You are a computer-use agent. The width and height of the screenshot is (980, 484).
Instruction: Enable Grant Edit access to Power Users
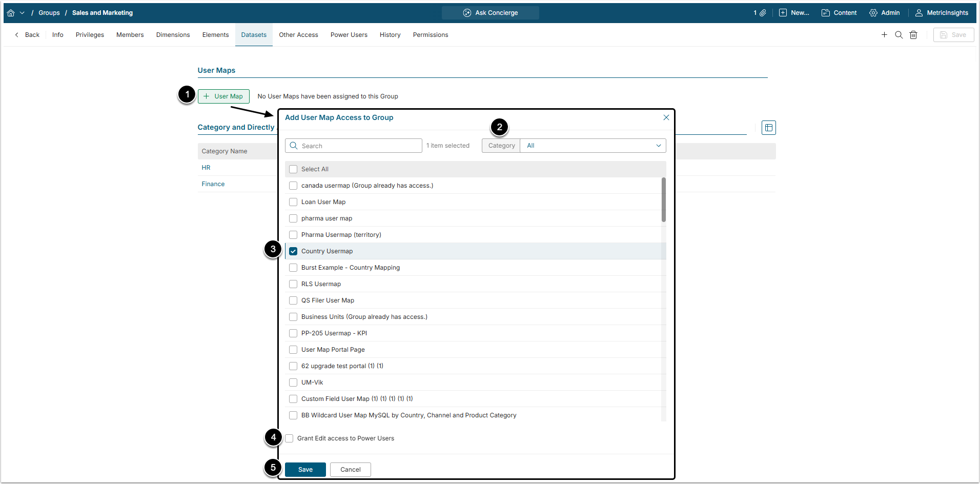290,438
